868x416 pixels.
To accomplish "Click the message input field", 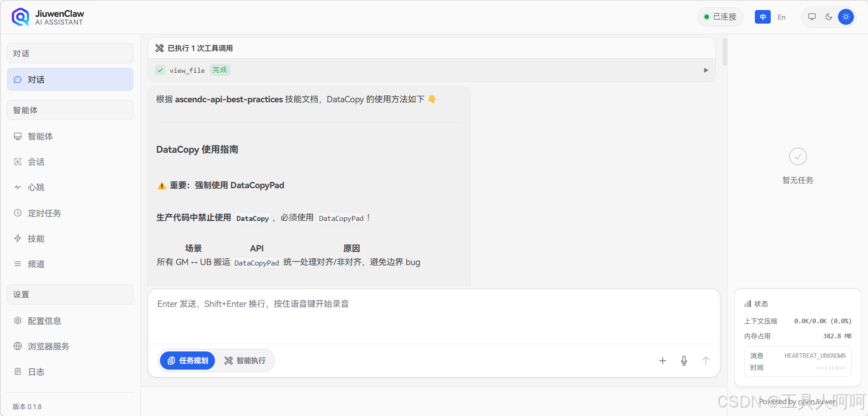I will click(x=434, y=317).
